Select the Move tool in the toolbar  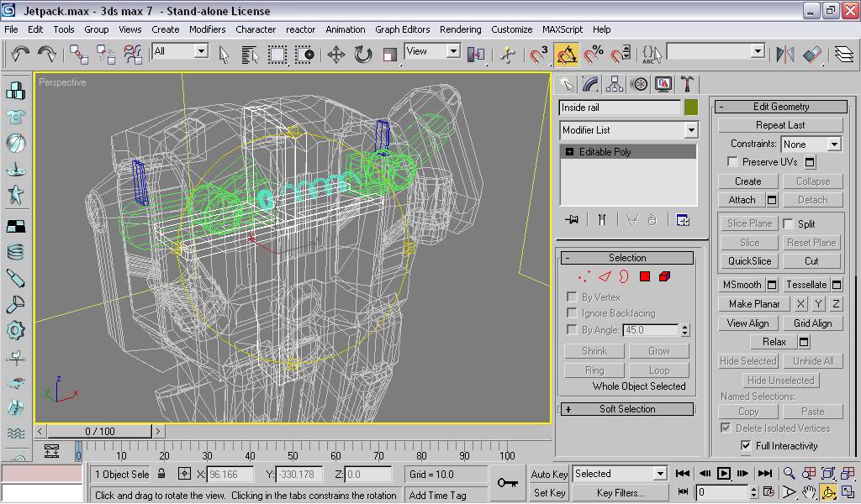click(335, 55)
